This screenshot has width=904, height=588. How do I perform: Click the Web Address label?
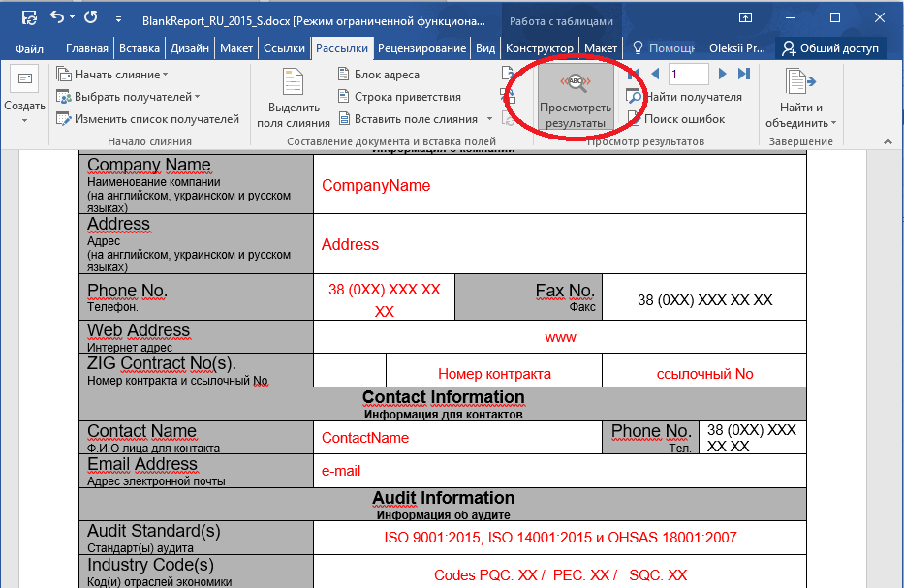pyautogui.click(x=139, y=330)
